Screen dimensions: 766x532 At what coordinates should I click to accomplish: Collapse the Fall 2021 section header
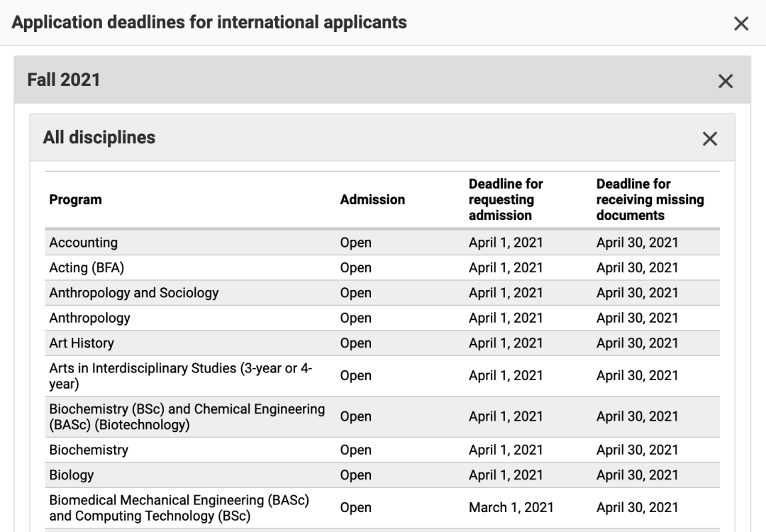click(64, 80)
